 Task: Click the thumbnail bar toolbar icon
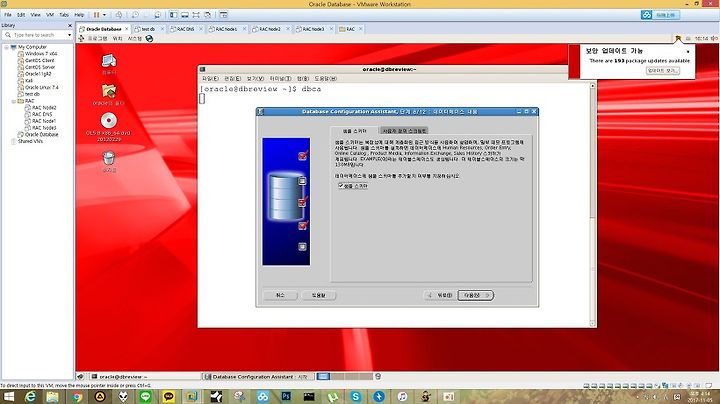[x=185, y=15]
